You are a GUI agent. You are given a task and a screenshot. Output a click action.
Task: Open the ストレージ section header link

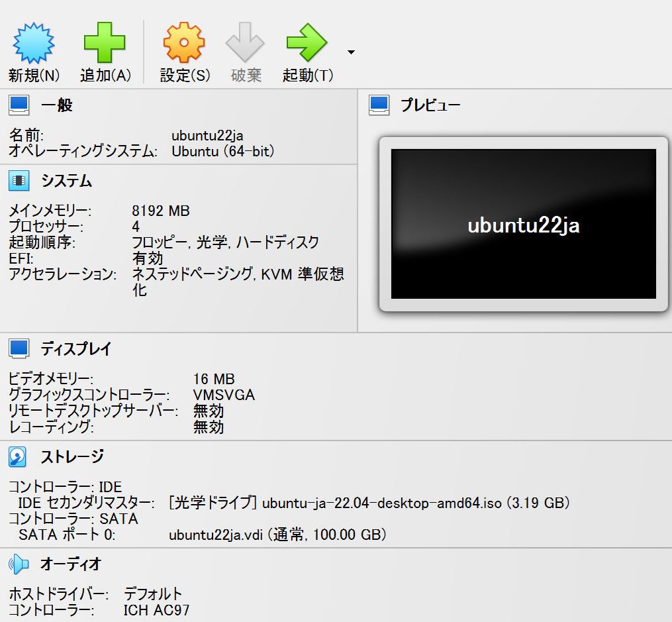point(72,456)
